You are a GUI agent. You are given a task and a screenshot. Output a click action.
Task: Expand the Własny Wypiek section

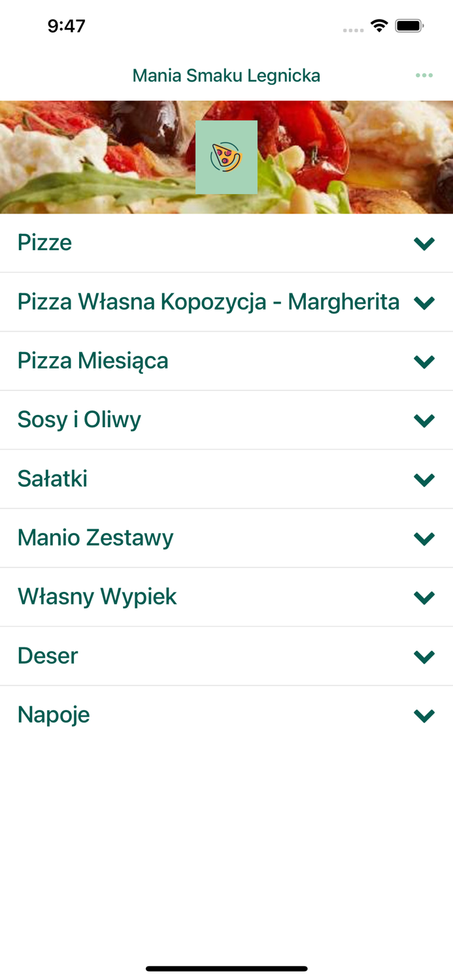tap(424, 596)
